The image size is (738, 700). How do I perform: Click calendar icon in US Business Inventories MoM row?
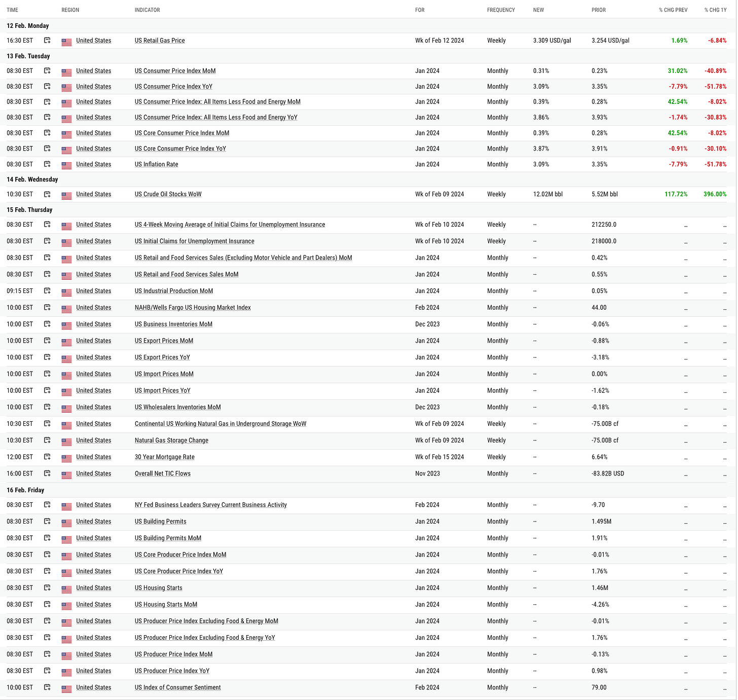pos(47,324)
